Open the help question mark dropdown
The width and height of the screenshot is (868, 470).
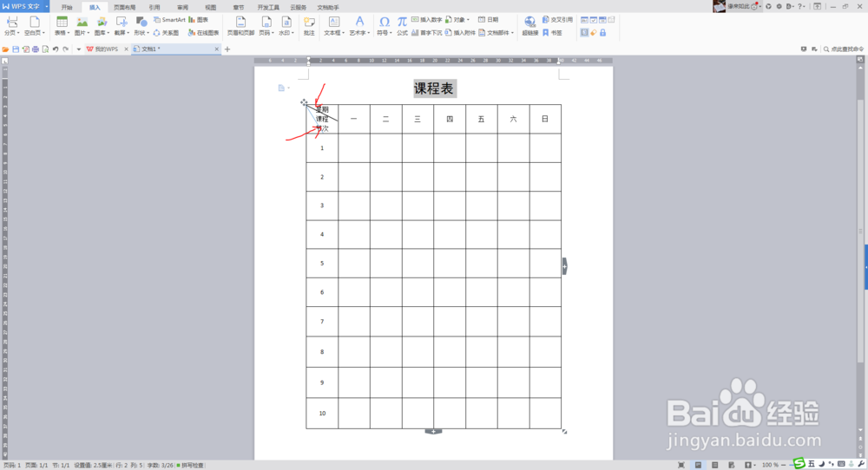pyautogui.click(x=801, y=6)
